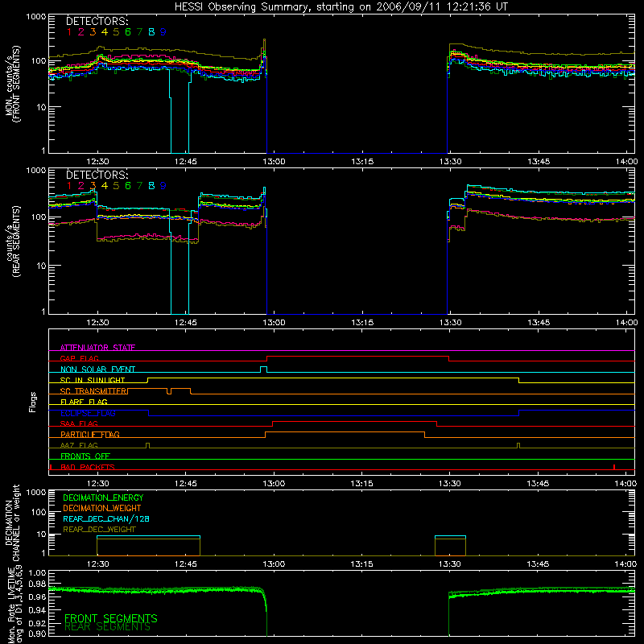Click the 1.00 tick label on the livetime axis
644x644 pixels.
pyautogui.click(x=37, y=573)
